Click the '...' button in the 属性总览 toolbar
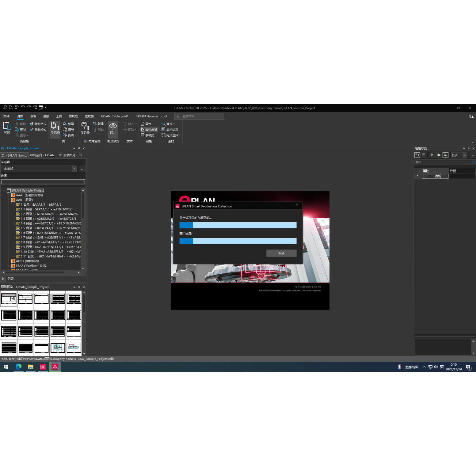476x476 pixels. (472, 155)
